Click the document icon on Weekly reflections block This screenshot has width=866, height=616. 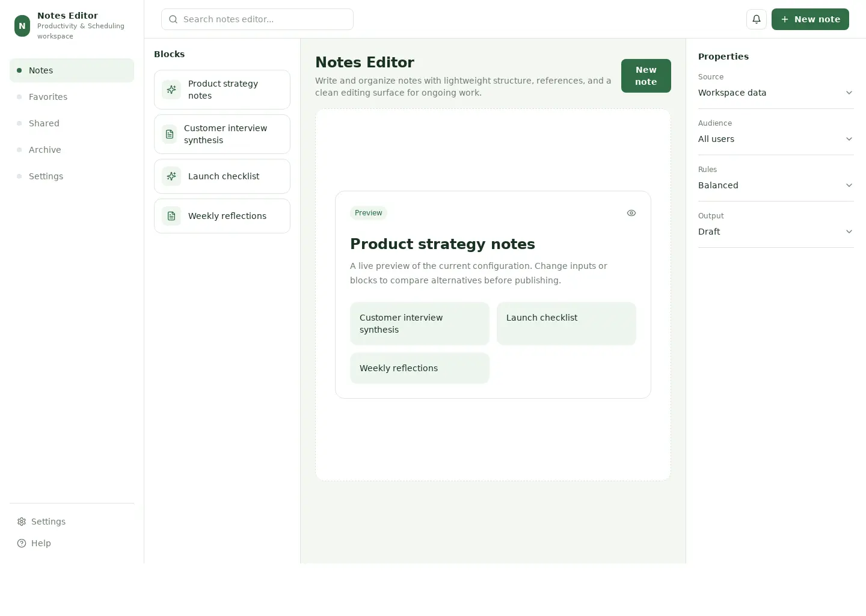point(171,216)
